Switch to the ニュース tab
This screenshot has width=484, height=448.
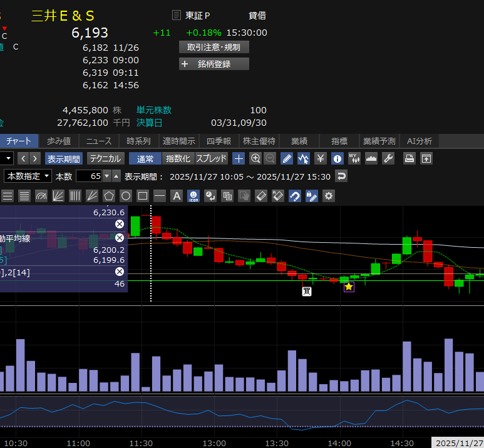(x=99, y=141)
